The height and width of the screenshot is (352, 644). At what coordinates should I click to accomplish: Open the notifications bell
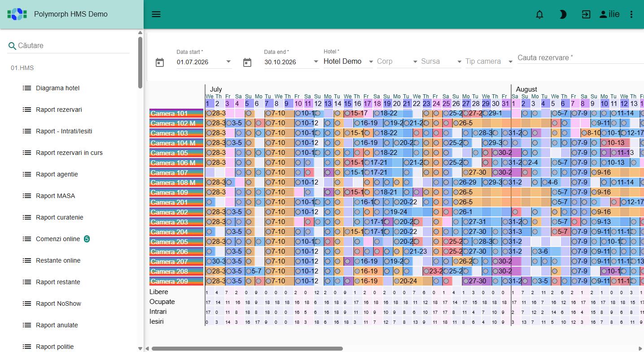(539, 14)
